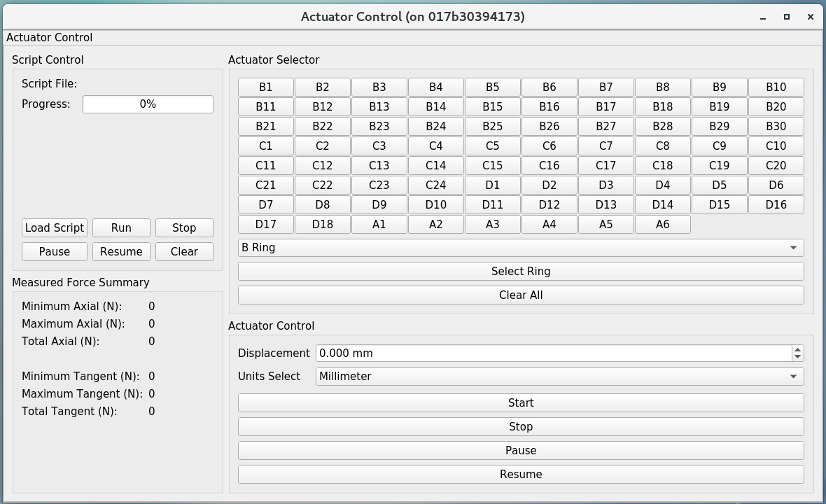Increase displacement with the up arrow
Viewport: 826px width, 504px height.
[797, 349]
